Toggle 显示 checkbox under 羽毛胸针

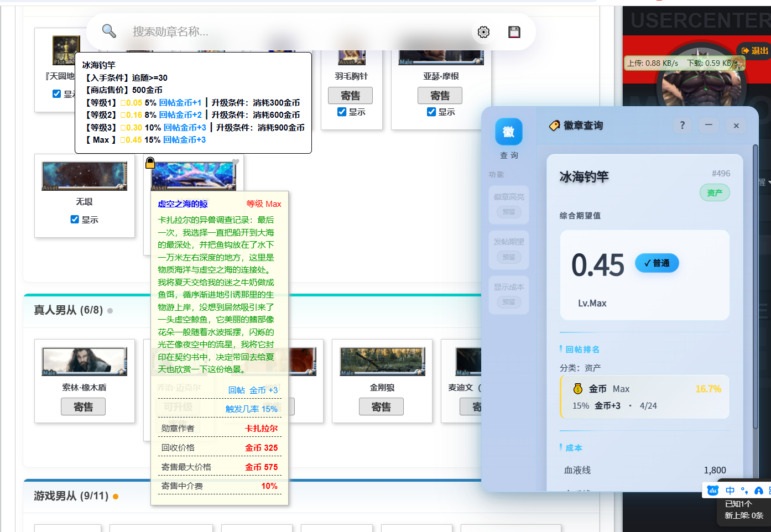click(x=342, y=112)
